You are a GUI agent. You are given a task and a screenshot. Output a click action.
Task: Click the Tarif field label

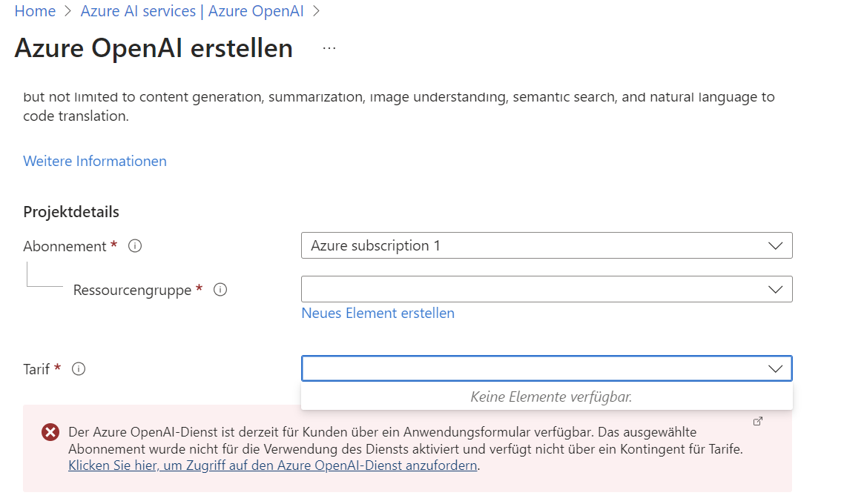(36, 368)
